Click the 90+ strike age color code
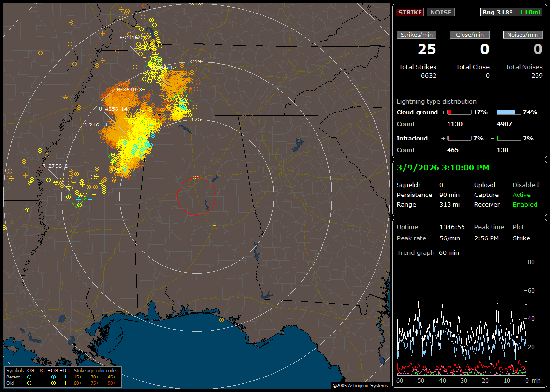The image size is (550, 392). [x=111, y=383]
